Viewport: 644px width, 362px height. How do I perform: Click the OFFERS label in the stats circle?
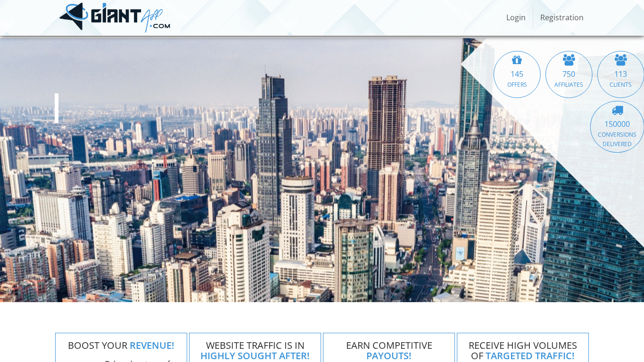point(517,85)
